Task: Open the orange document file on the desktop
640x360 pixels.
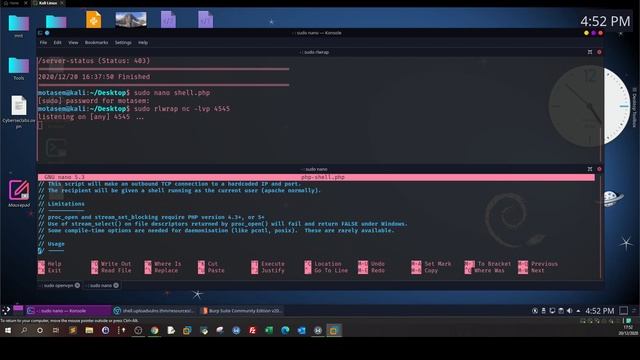Action: pos(93,20)
